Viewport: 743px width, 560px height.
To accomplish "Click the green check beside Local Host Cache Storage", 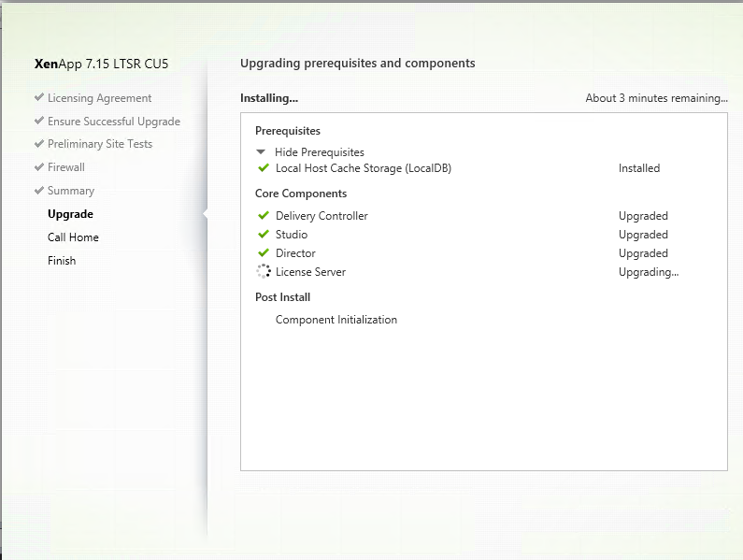I will click(x=264, y=168).
